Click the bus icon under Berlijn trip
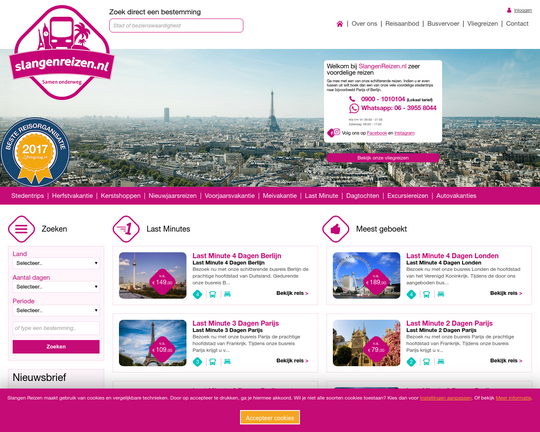Screen dimensions: 540x432 (212, 294)
